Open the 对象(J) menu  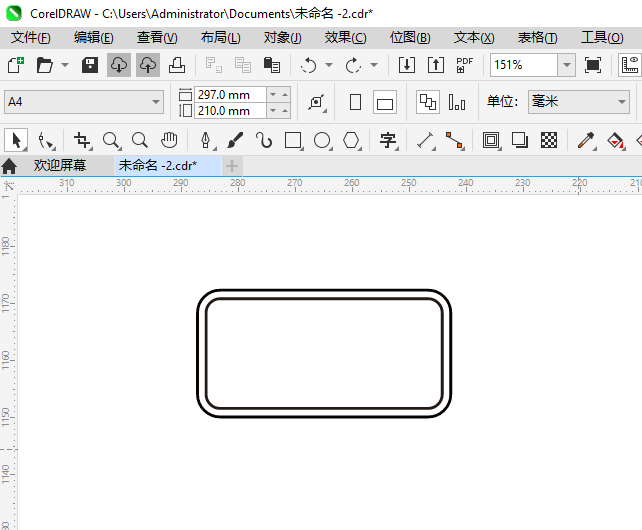[283, 38]
